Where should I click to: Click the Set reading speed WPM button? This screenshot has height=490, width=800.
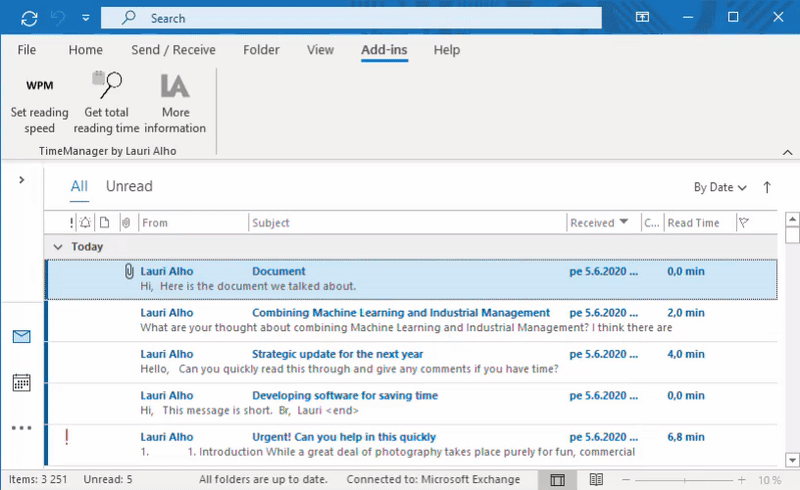(40, 105)
